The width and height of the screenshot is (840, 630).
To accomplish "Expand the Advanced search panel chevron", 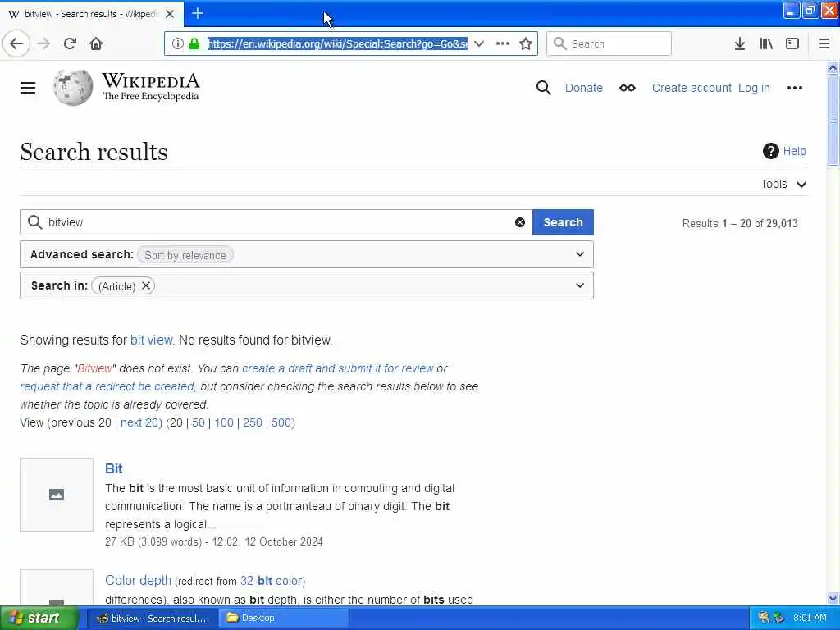I will (x=580, y=254).
